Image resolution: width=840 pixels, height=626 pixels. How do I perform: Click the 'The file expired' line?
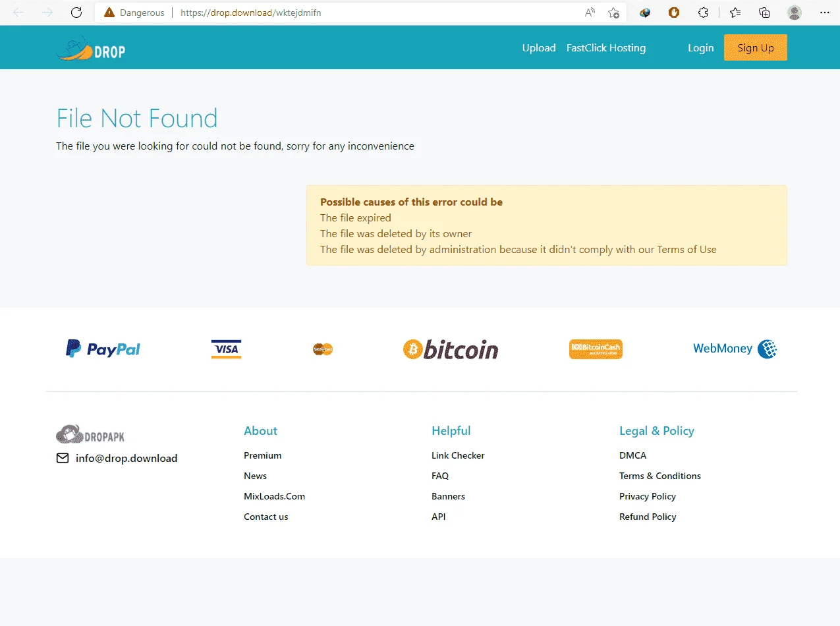click(x=356, y=218)
